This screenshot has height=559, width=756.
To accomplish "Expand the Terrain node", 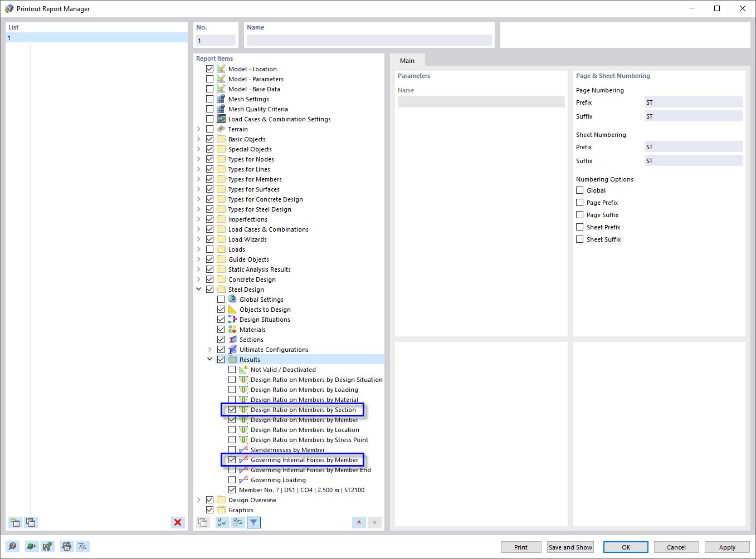I will coord(199,129).
